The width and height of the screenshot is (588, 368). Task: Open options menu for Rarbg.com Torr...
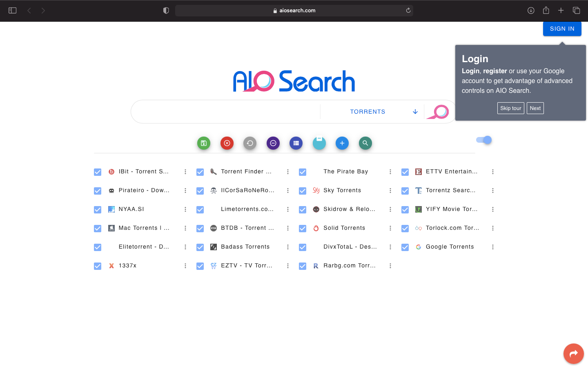[x=390, y=266]
